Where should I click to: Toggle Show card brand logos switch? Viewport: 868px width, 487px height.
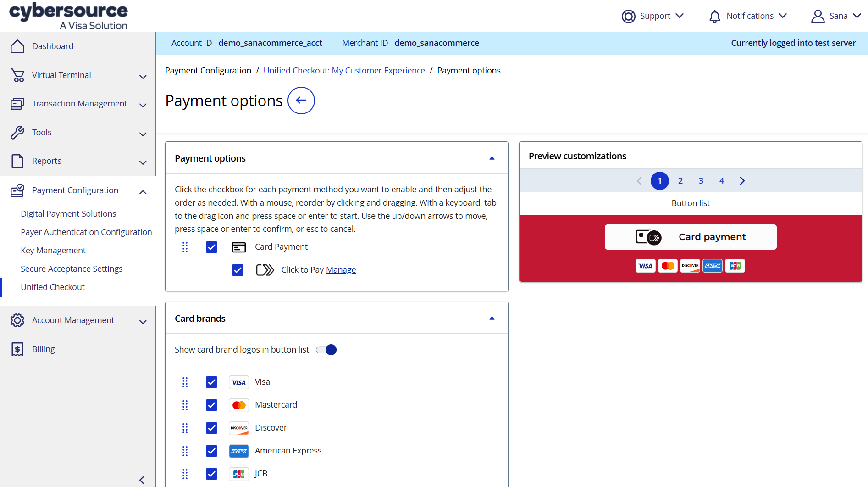coord(326,350)
